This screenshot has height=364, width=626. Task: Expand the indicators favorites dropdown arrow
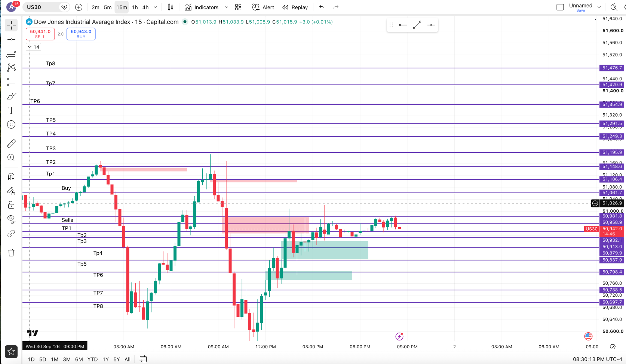point(226,7)
